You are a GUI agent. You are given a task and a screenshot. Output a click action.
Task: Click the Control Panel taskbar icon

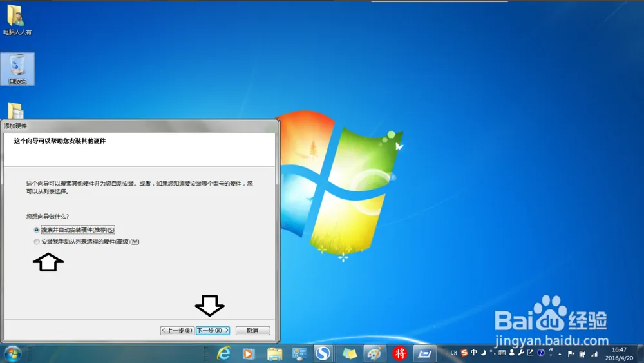299,353
